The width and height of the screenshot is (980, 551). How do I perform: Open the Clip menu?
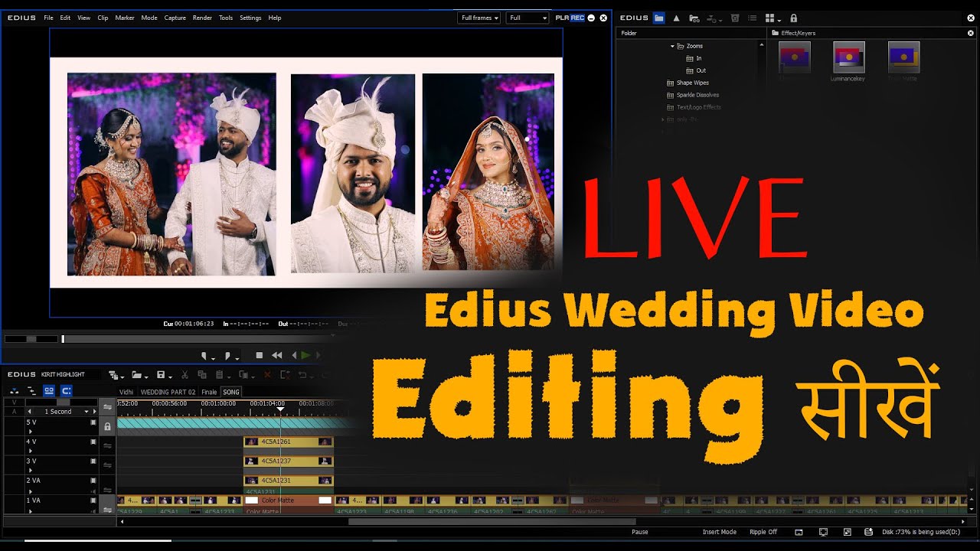point(103,18)
